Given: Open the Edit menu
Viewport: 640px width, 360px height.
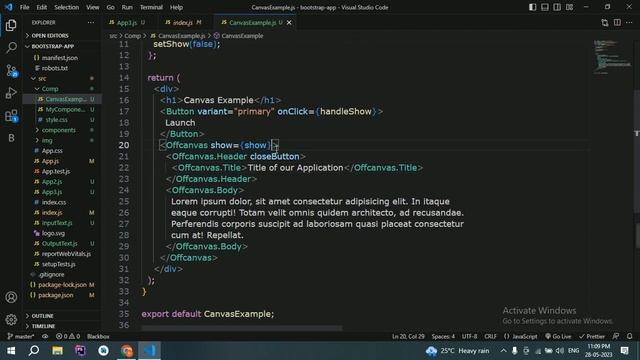Looking at the screenshot, I should pos(42,7).
